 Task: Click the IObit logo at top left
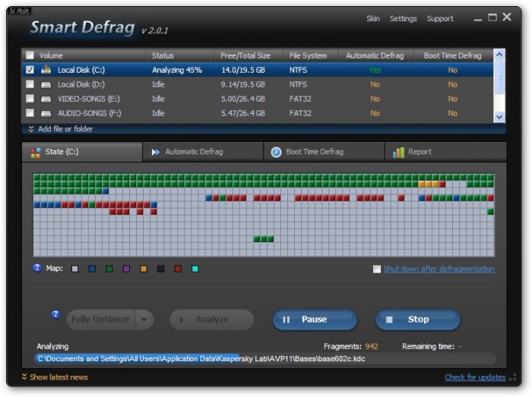pos(19,11)
